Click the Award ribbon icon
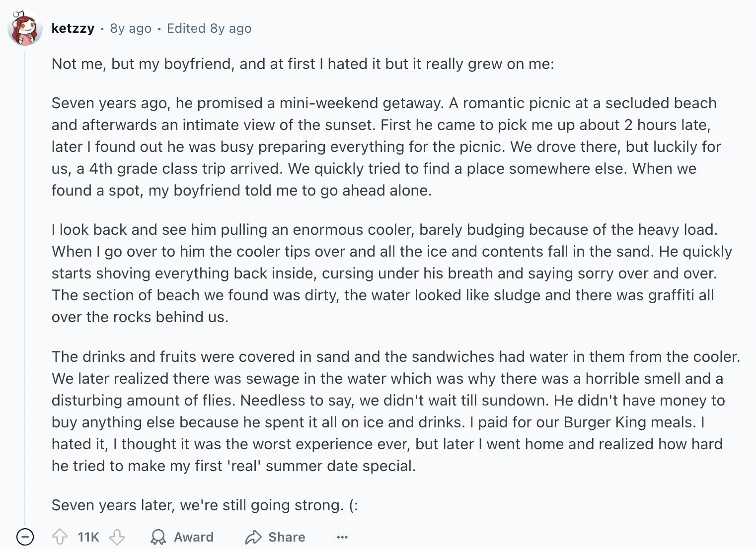Screen dimensions: 756x549 (158, 537)
